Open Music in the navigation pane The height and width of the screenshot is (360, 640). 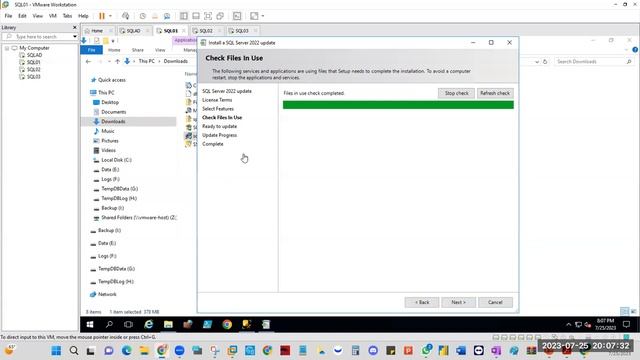click(x=108, y=131)
